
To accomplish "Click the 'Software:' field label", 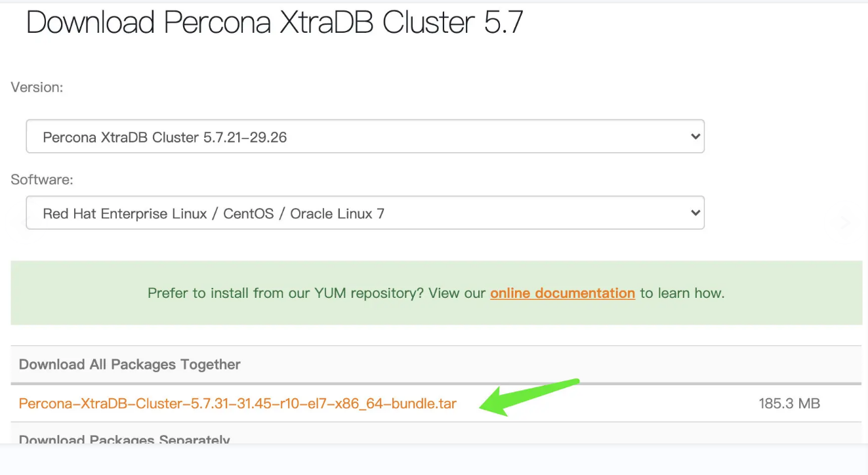I will (42, 179).
